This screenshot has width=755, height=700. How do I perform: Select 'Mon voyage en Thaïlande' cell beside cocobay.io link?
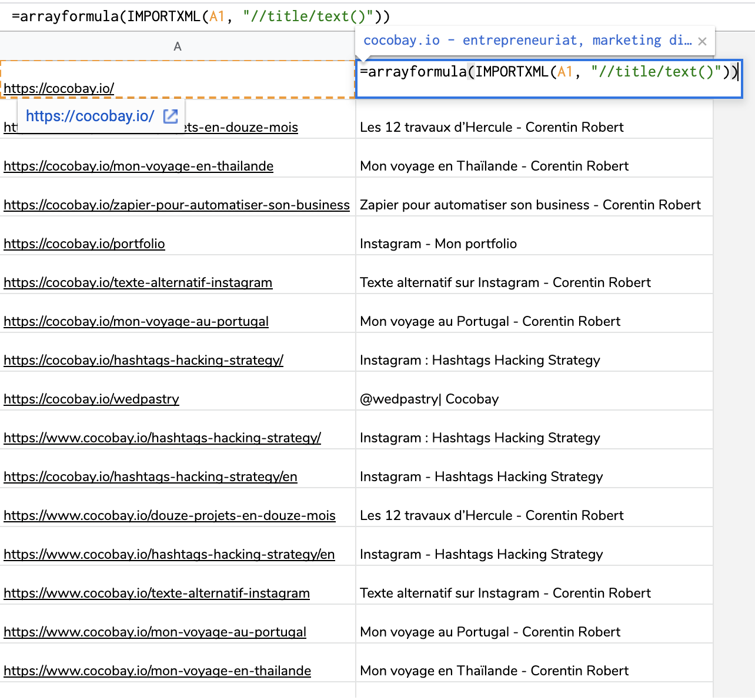[534, 158]
